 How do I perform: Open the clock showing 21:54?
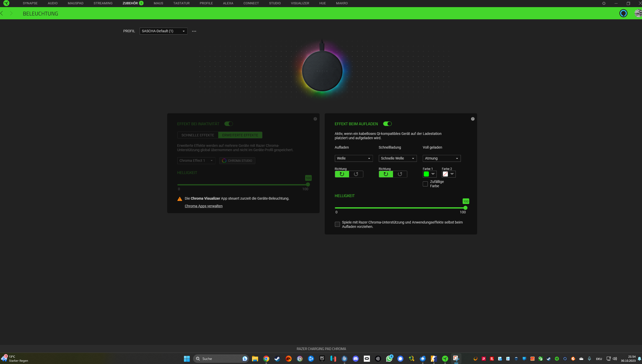628,358
